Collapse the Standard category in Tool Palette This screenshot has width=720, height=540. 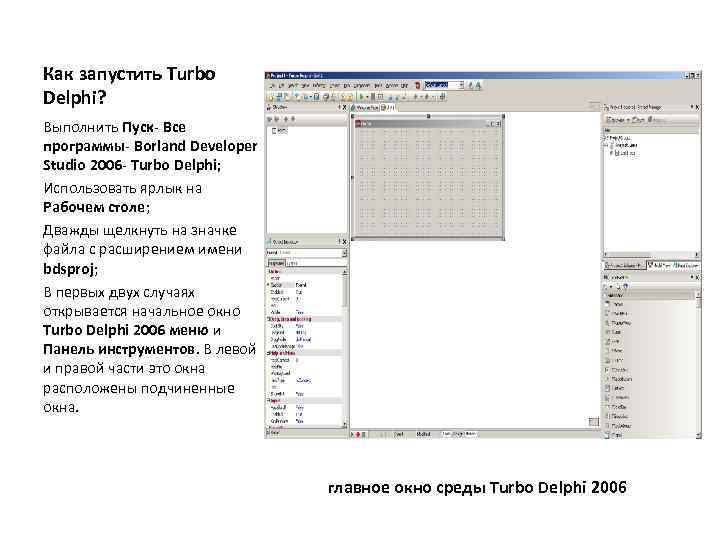pos(606,295)
